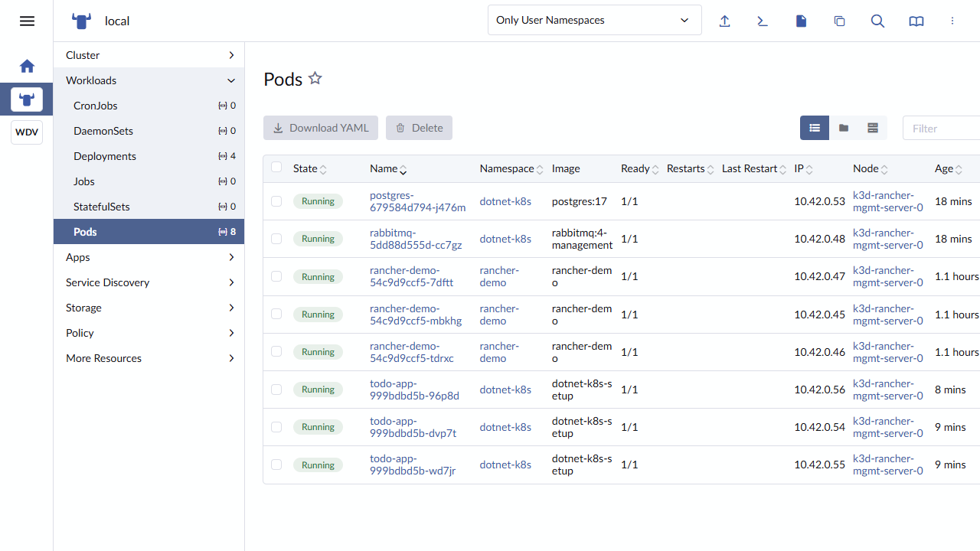Tick the todo-app-999bdbd5b-96p8d row checkbox

click(x=276, y=389)
